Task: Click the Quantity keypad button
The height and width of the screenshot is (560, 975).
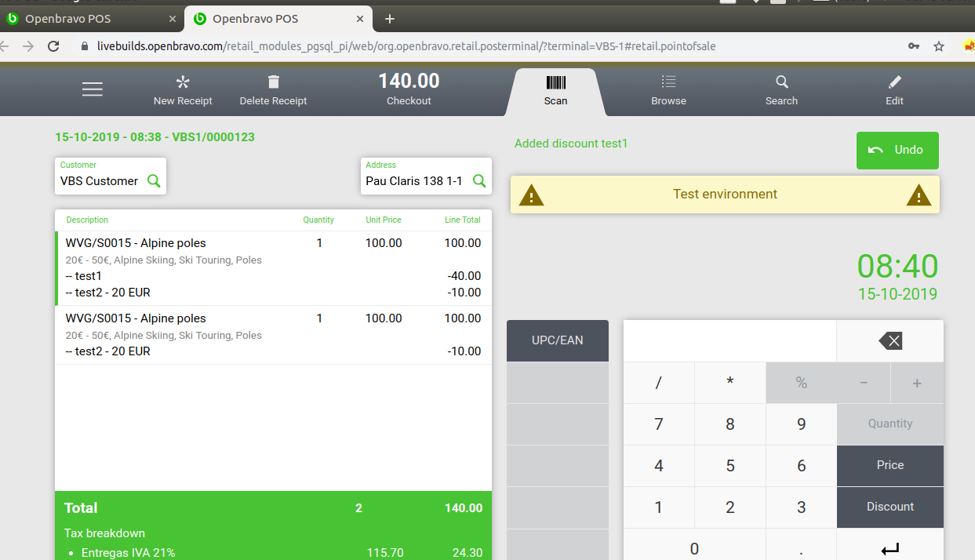Action: pyautogui.click(x=890, y=424)
